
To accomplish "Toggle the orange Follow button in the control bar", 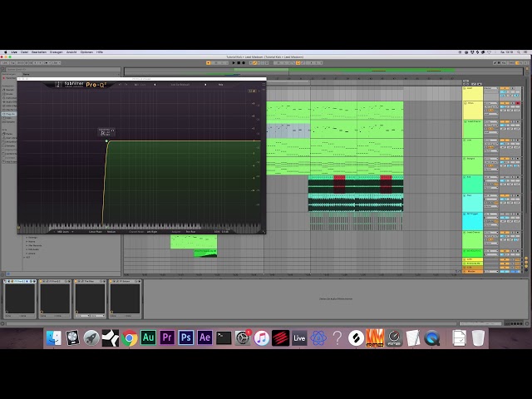I will [209, 63].
